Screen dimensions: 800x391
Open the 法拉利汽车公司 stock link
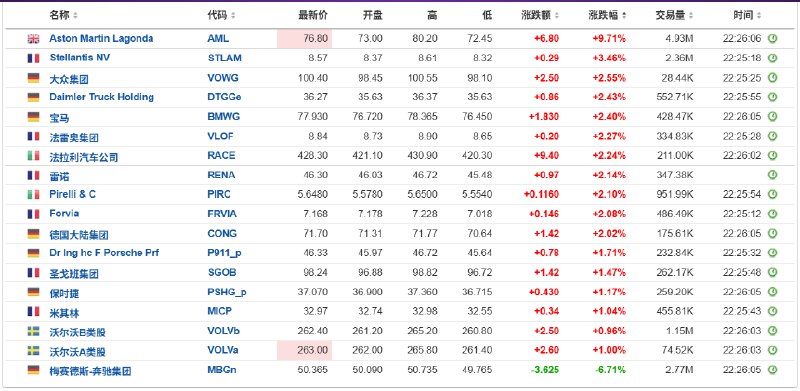tap(84, 156)
